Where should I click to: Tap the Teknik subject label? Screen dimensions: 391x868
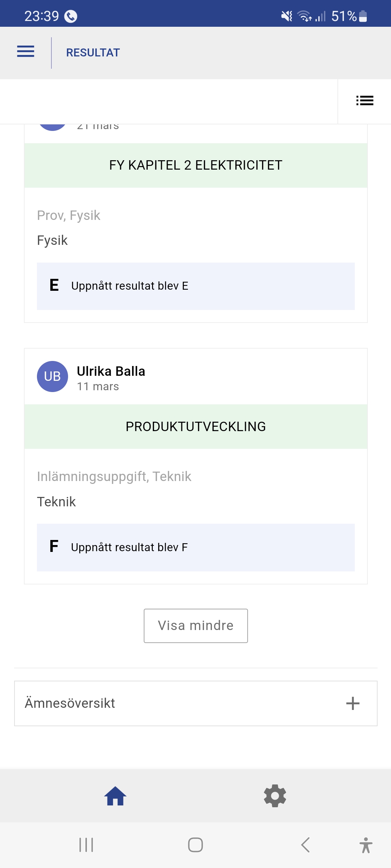point(56,502)
